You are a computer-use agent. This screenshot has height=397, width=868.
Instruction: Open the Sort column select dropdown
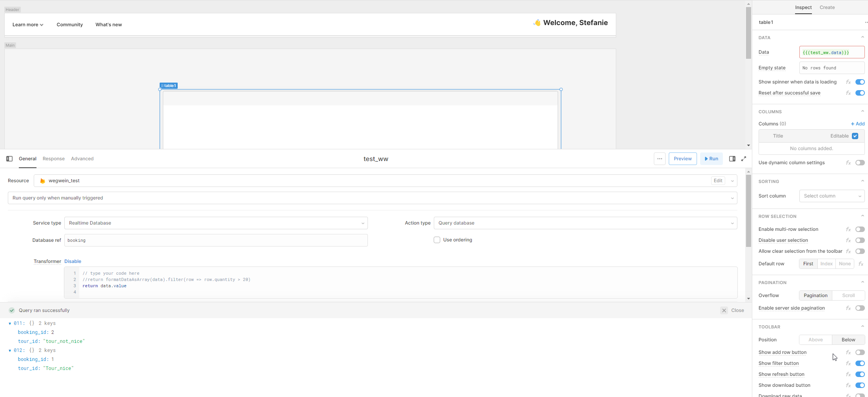832,196
